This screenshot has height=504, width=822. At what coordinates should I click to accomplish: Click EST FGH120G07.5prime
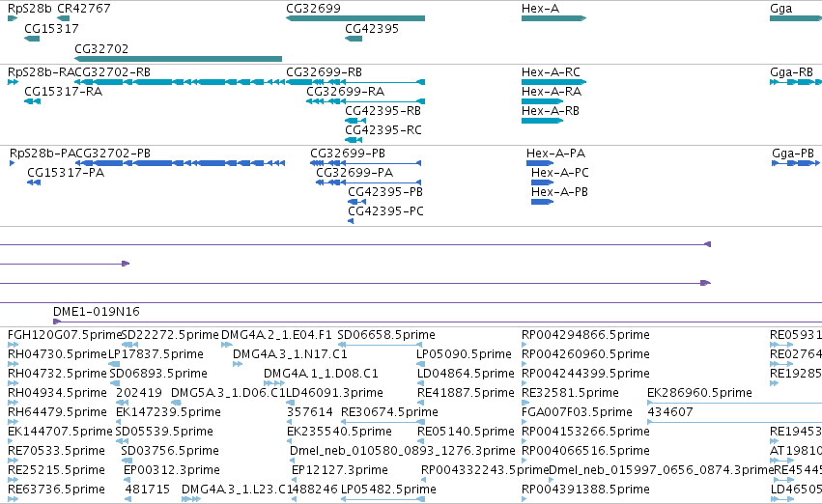coord(64,335)
